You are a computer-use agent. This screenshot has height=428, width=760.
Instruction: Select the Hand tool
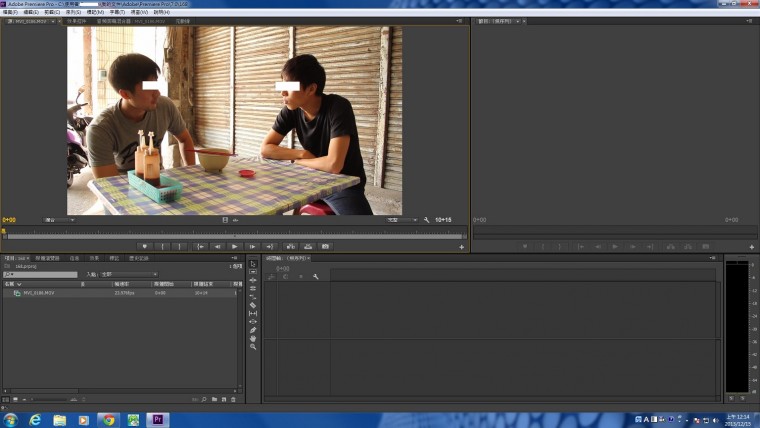coord(253,338)
